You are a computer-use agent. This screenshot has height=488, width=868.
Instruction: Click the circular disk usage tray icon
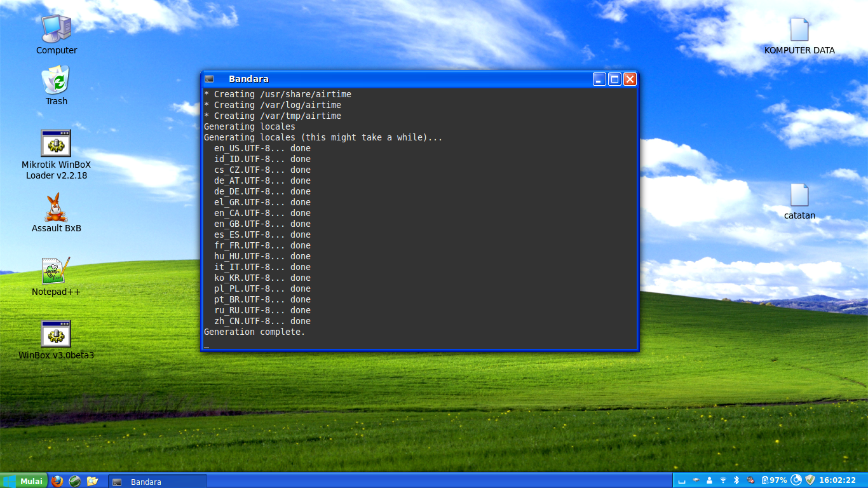click(x=796, y=480)
